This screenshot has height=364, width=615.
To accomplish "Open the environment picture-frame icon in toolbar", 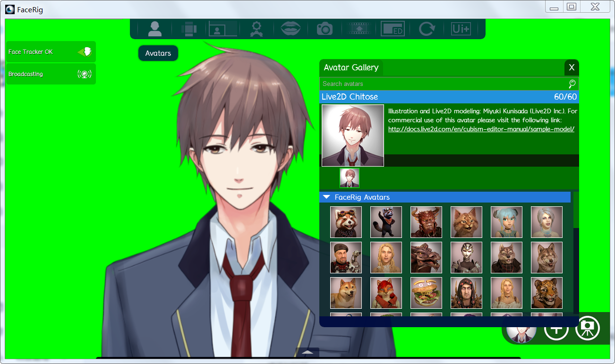I will [223, 29].
